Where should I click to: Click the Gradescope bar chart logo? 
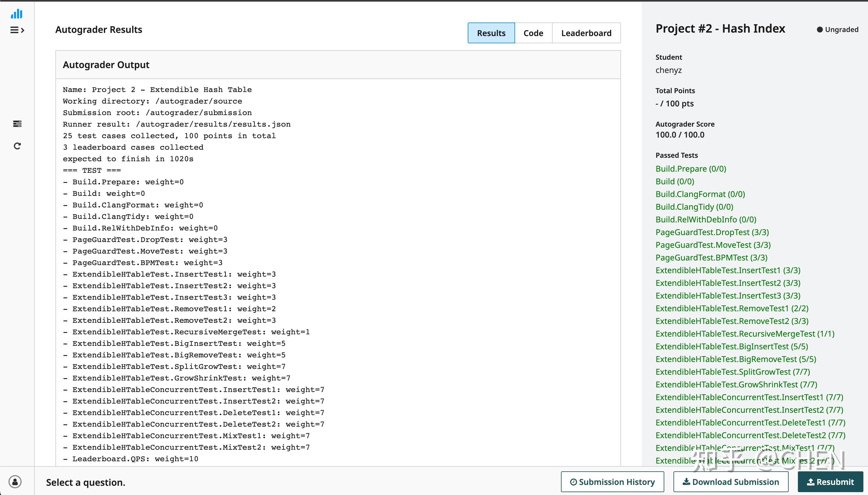tap(17, 14)
